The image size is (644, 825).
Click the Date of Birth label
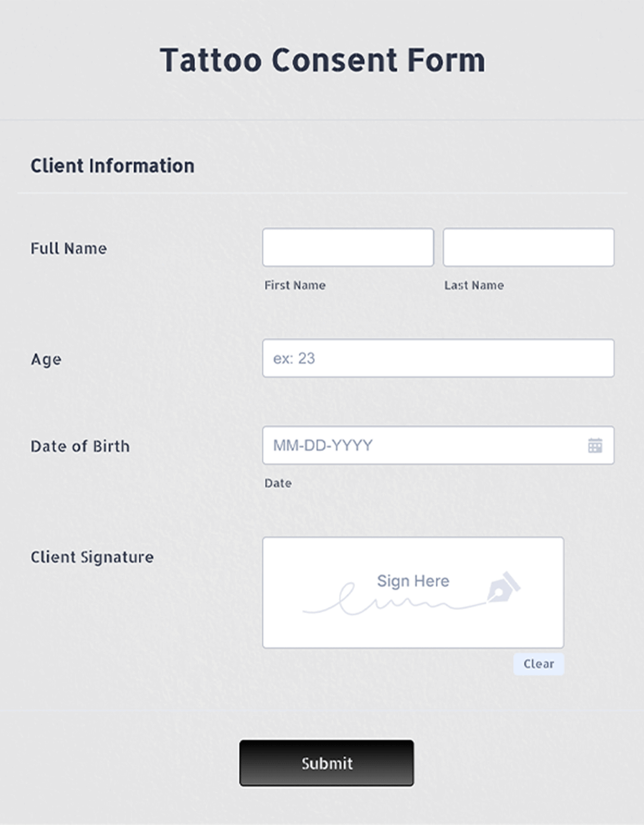pos(80,446)
